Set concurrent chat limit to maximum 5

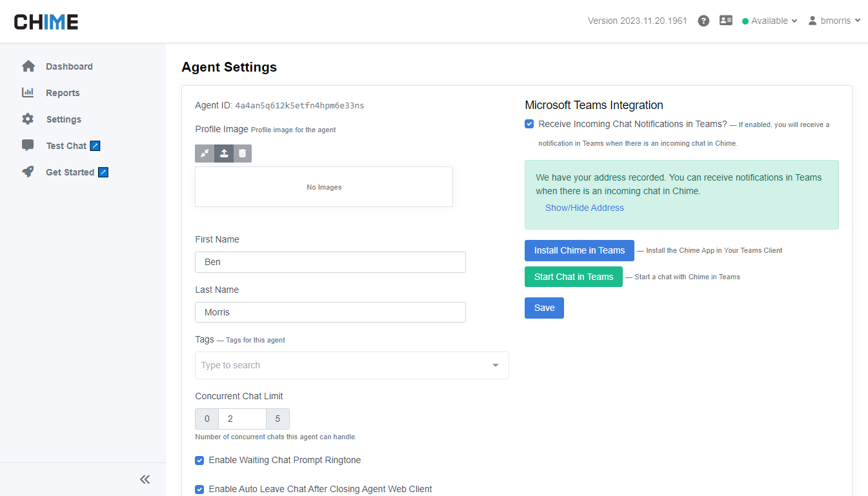click(278, 419)
